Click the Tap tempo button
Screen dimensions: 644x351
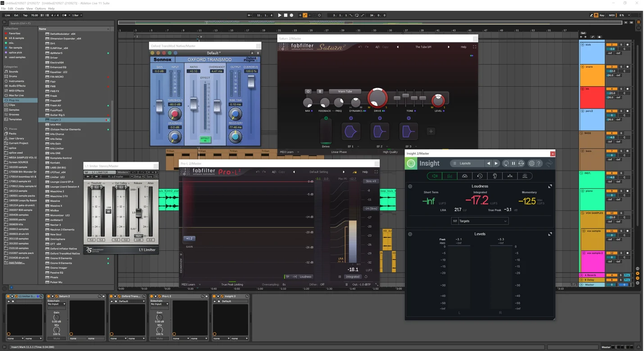tap(25, 15)
